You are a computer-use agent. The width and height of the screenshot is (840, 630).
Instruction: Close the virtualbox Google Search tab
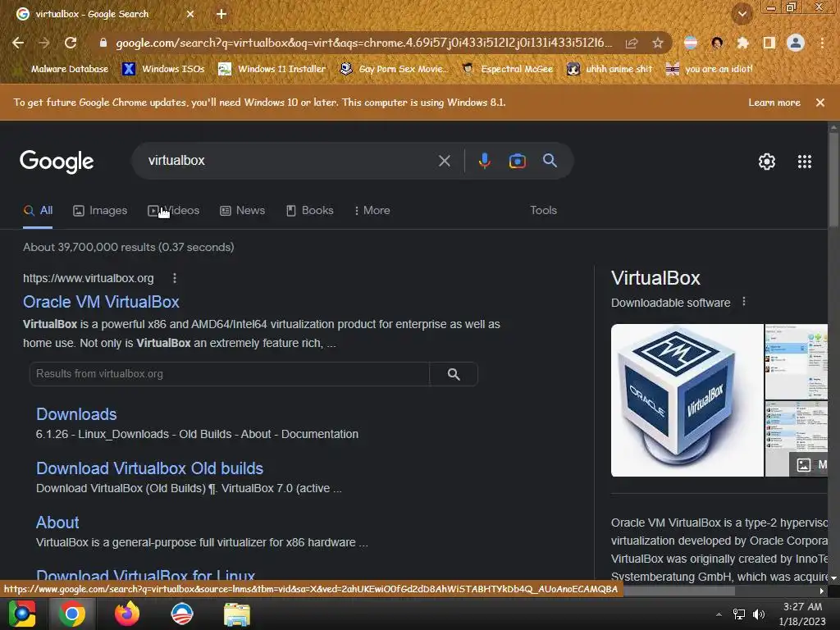190,14
